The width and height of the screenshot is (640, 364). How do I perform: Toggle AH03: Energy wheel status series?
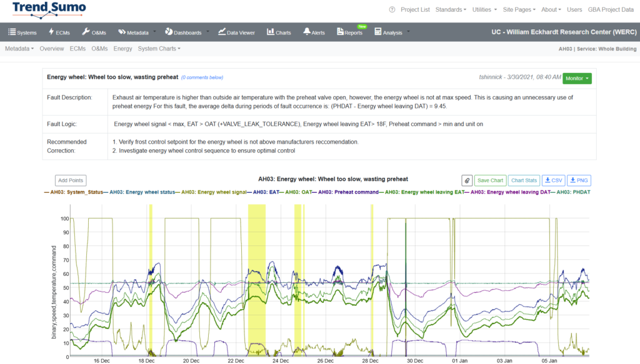point(139,192)
